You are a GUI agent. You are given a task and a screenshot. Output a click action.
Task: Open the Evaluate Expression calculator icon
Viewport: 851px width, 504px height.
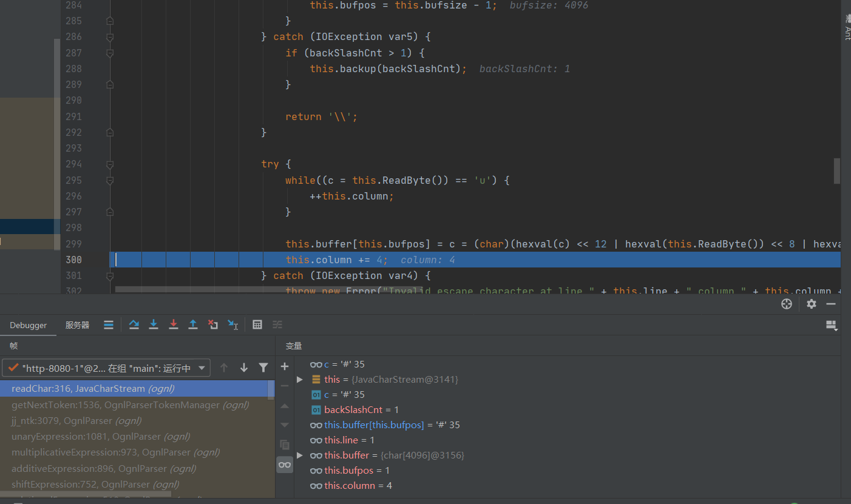[257, 325]
